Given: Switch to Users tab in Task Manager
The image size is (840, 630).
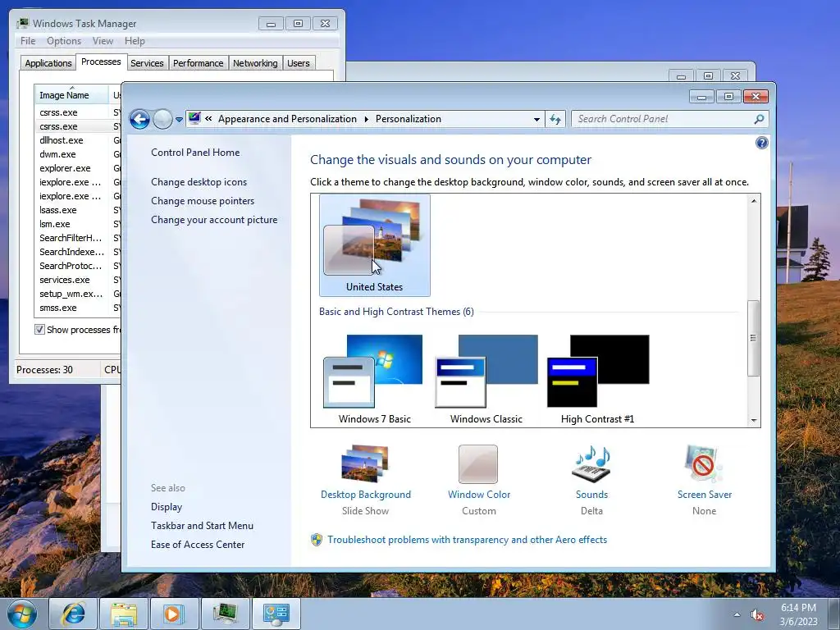Looking at the screenshot, I should click(x=299, y=63).
